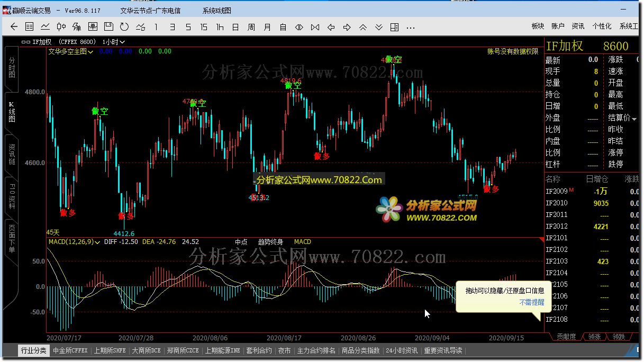The width and height of the screenshot is (644, 362).
Task: Select the 1h period button
Action: 220,27
